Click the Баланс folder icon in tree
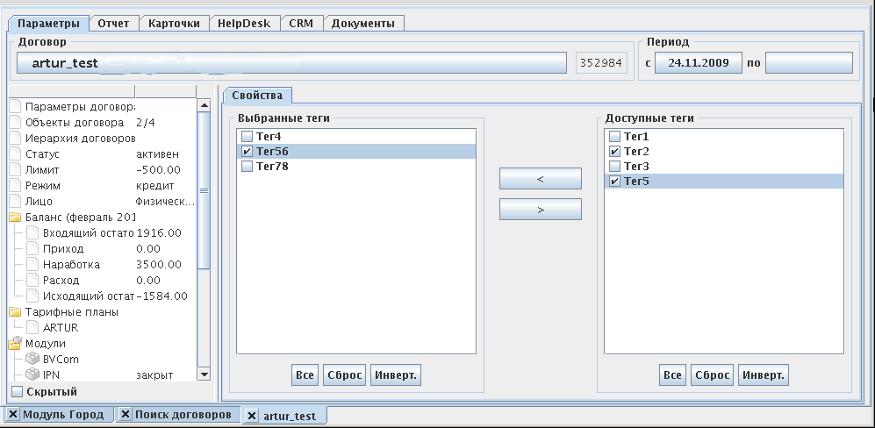The width and height of the screenshot is (875, 428). pos(16,217)
